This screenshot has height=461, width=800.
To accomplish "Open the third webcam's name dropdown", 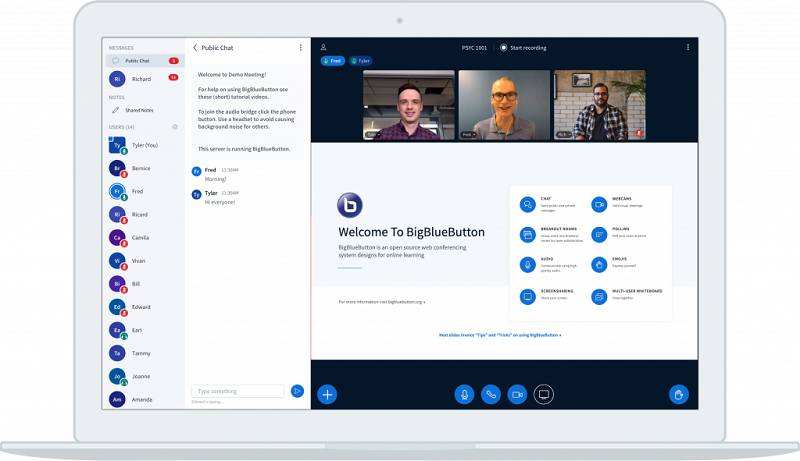I will [x=564, y=135].
